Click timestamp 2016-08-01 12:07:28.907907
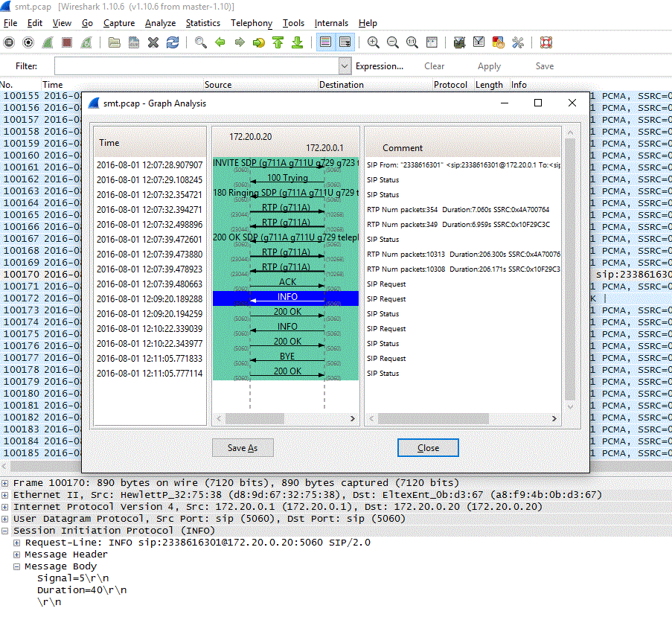The image size is (672, 620). [x=150, y=165]
